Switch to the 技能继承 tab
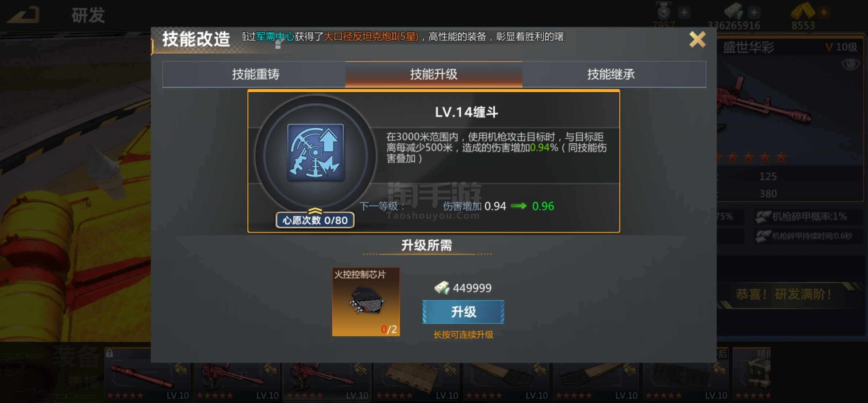 pos(611,74)
